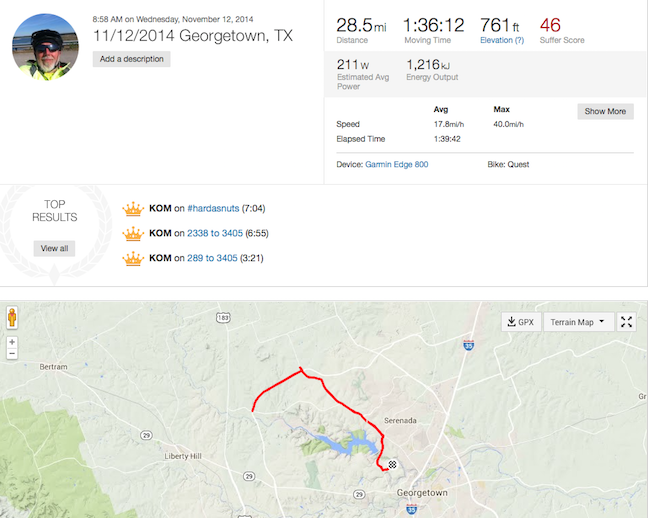
Task: Open the 289 to 3405 segment link
Action: coord(212,258)
